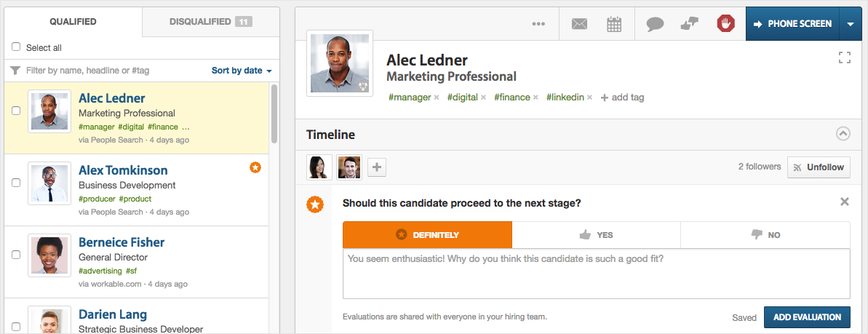Switch to the Disqualified tab
Image resolution: width=868 pixels, height=334 pixels.
click(x=211, y=22)
